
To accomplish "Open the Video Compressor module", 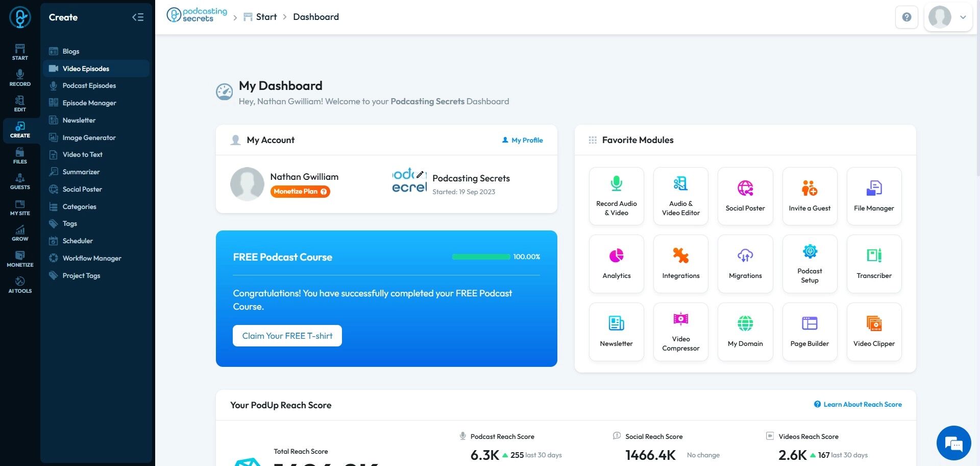I will click(x=680, y=332).
